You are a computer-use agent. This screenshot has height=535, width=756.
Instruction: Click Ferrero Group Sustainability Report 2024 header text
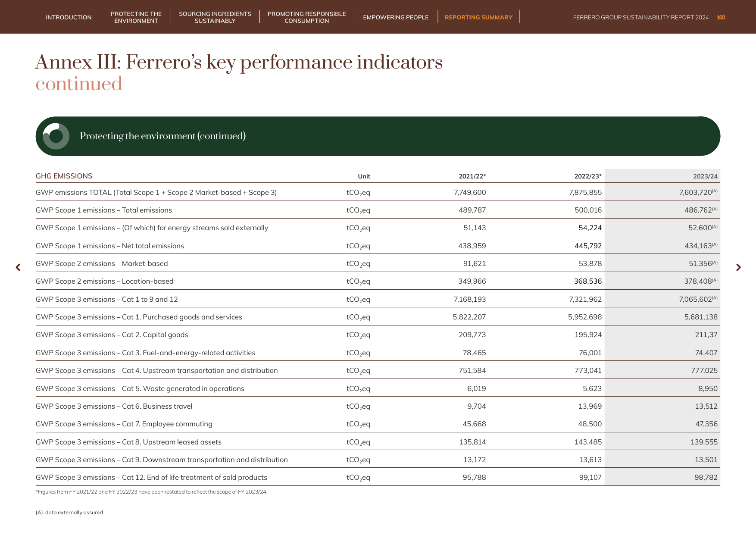641,17
